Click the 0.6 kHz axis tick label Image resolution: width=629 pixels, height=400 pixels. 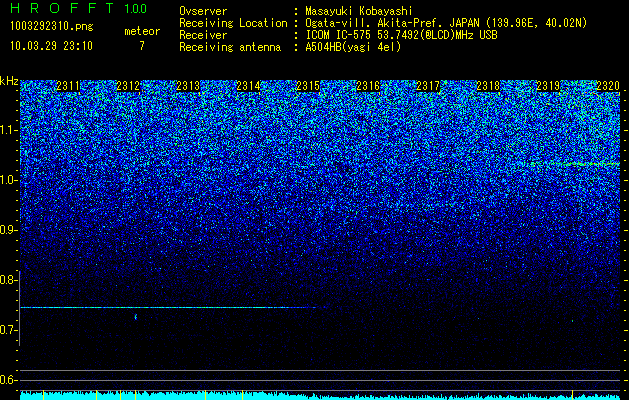(9, 380)
